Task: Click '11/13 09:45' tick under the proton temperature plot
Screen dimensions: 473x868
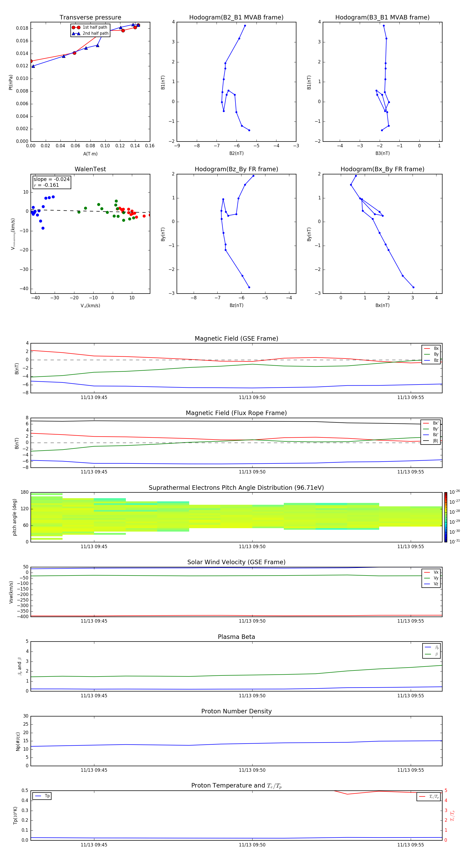Action: 94,845
